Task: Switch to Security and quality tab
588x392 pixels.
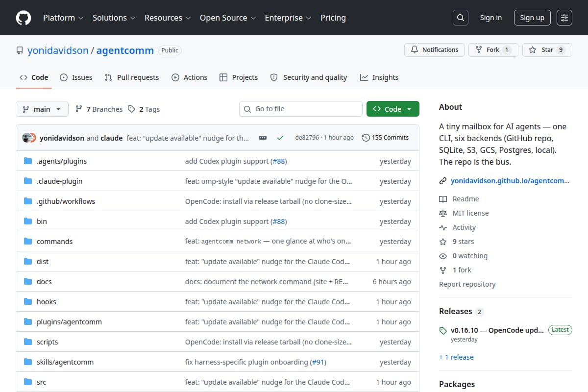Action: click(309, 77)
